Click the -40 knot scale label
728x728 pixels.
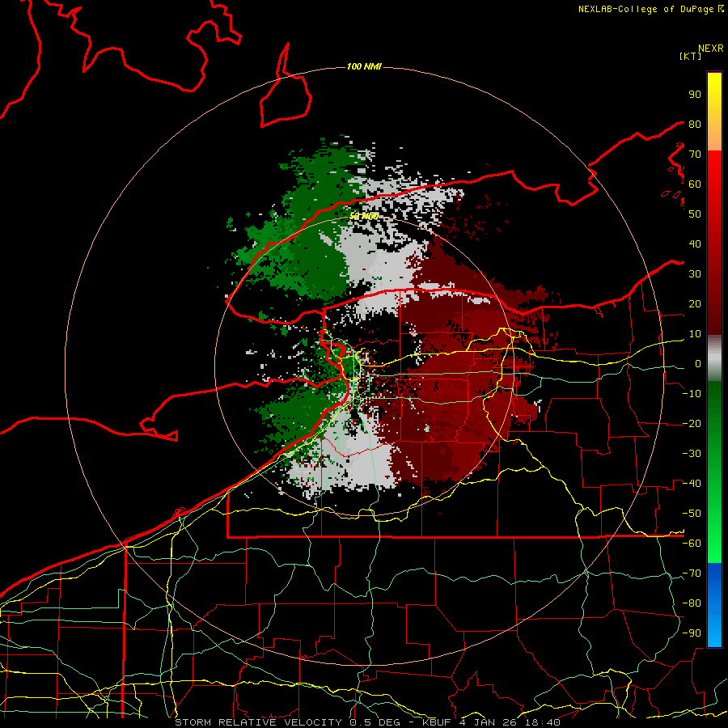(692, 484)
